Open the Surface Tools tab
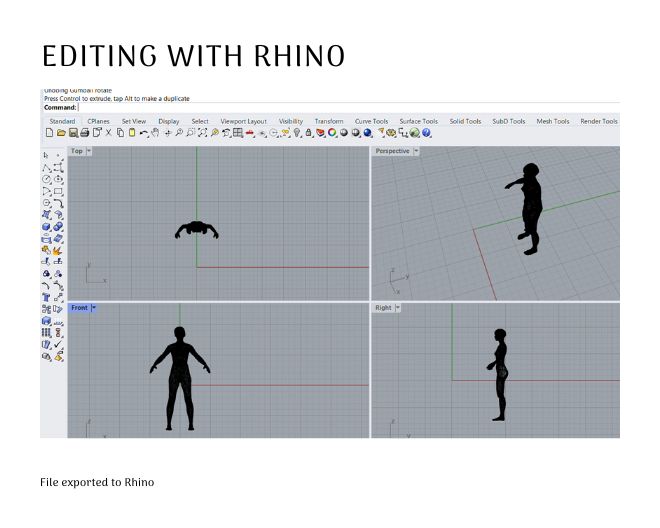Screen dimensions: 660x528 [418, 121]
